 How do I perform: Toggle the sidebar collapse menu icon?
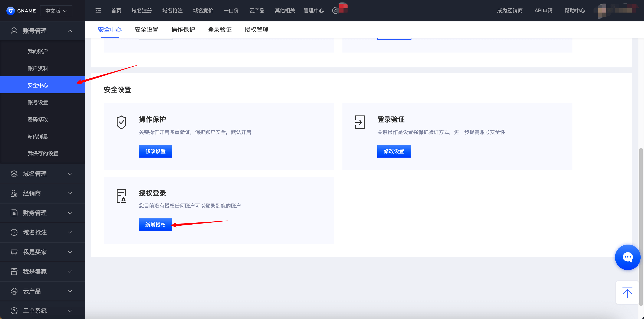tap(98, 11)
